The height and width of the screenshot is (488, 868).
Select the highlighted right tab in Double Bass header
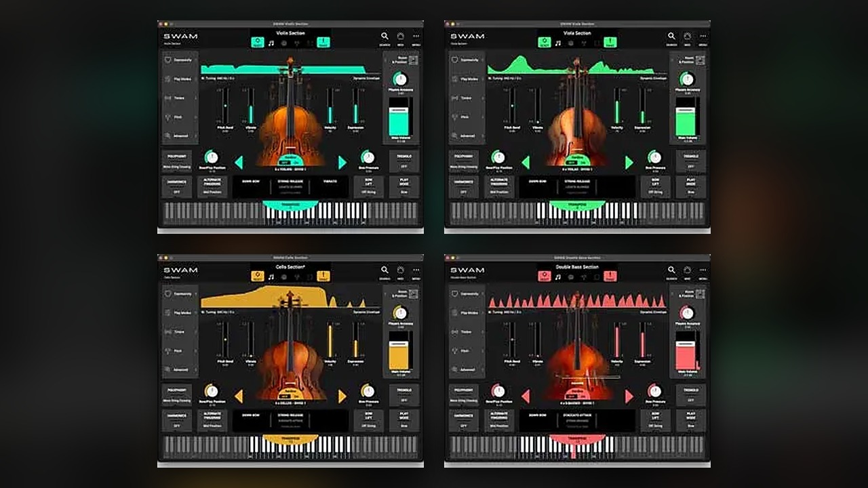(x=610, y=276)
